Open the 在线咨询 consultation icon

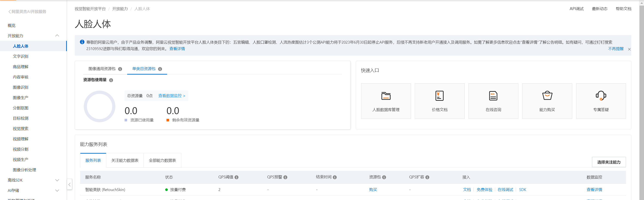tap(493, 101)
